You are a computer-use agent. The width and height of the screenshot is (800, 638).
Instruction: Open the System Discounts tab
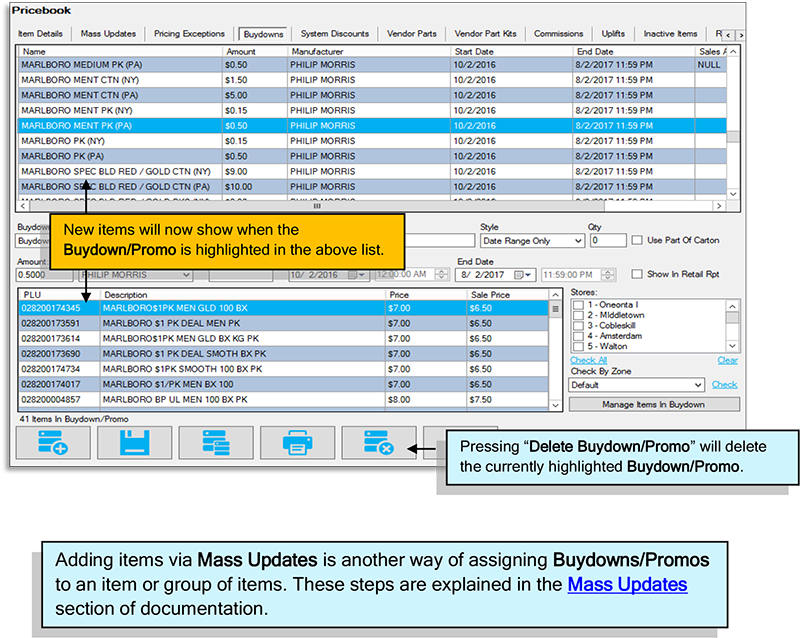point(335,34)
